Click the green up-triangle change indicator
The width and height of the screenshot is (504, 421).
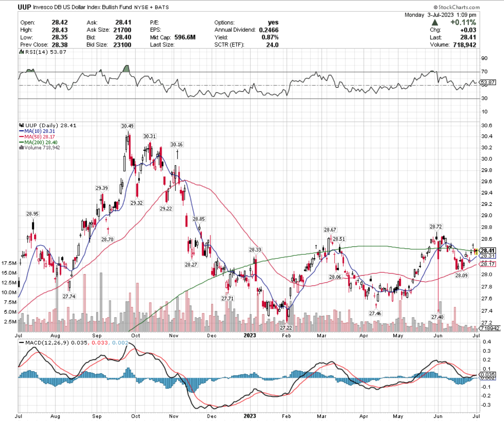[434, 23]
